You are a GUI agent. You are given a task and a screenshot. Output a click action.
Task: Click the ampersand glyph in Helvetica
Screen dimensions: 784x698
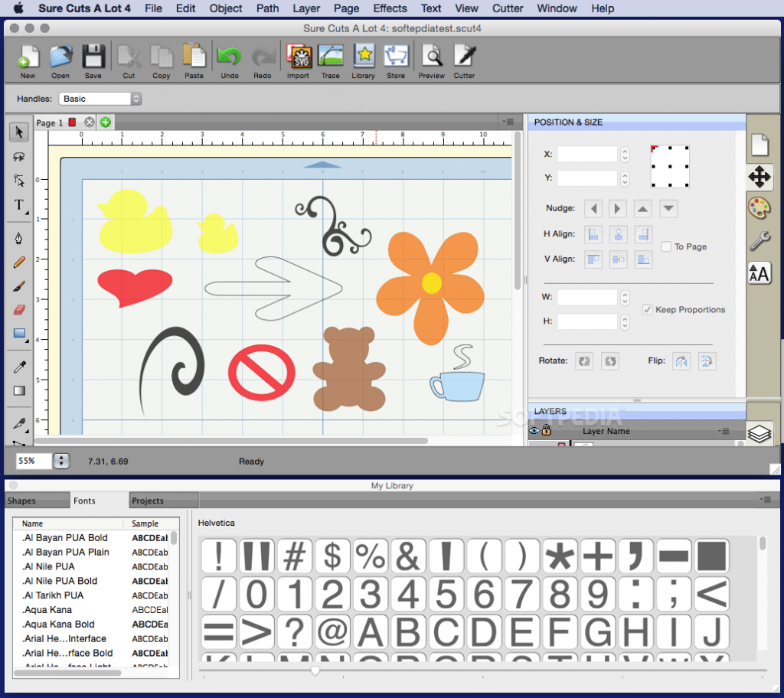pyautogui.click(x=408, y=556)
